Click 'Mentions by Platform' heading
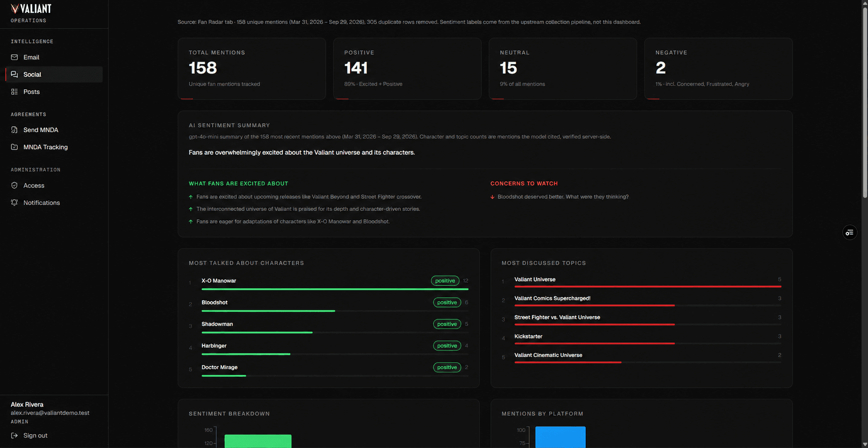The width and height of the screenshot is (868, 448). (x=542, y=414)
